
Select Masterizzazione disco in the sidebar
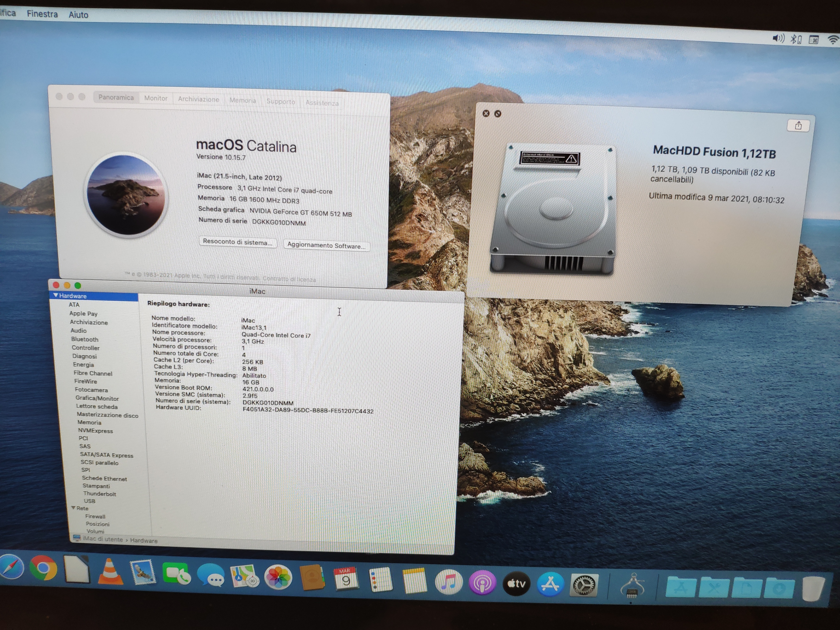(x=108, y=415)
